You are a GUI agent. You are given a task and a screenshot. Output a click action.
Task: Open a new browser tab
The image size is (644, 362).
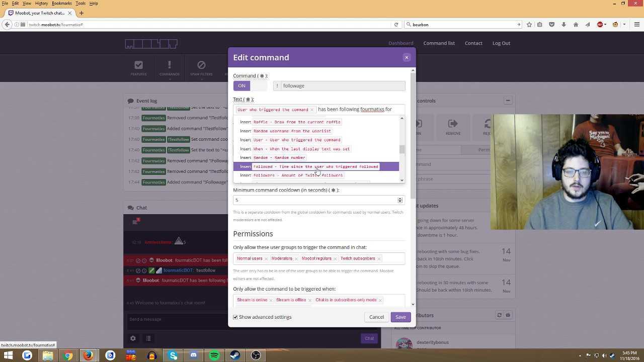[x=82, y=13]
